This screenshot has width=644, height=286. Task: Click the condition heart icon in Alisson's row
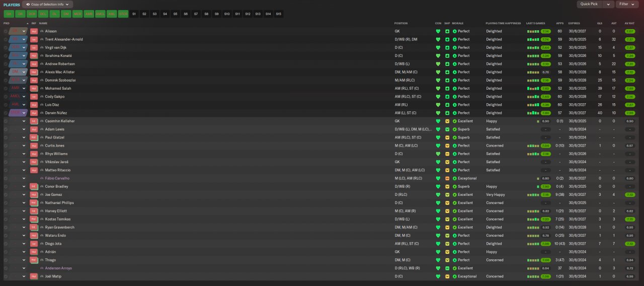pos(438,31)
